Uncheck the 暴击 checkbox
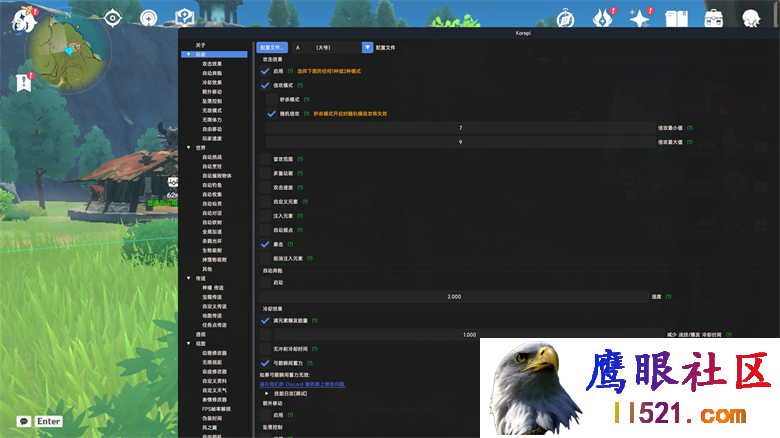780x438 pixels. (x=265, y=244)
